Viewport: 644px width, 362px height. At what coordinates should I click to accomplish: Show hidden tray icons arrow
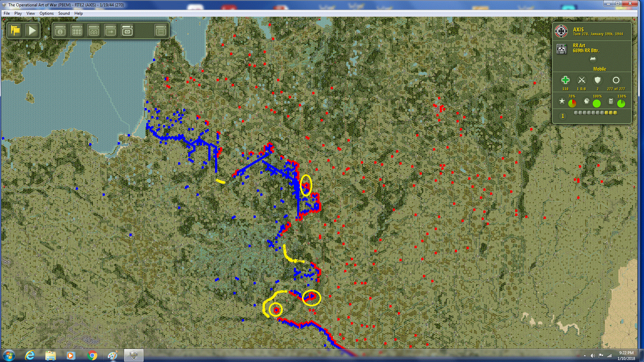585,356
